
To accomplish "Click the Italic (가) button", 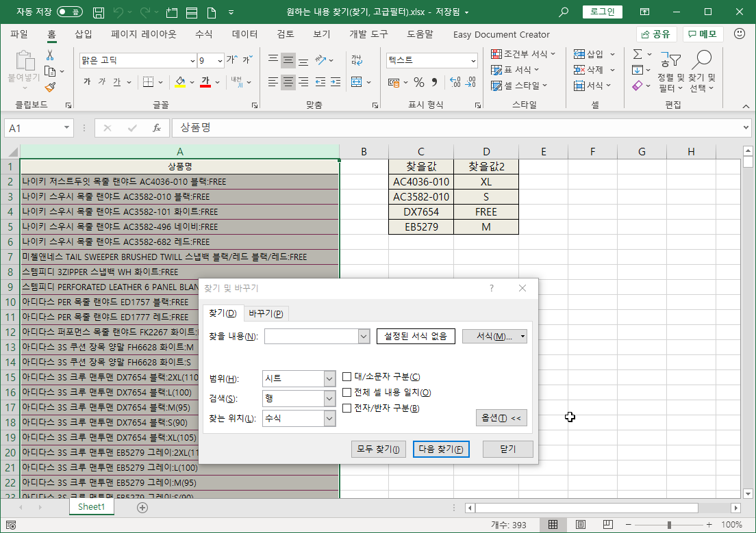I will pyautogui.click(x=102, y=82).
